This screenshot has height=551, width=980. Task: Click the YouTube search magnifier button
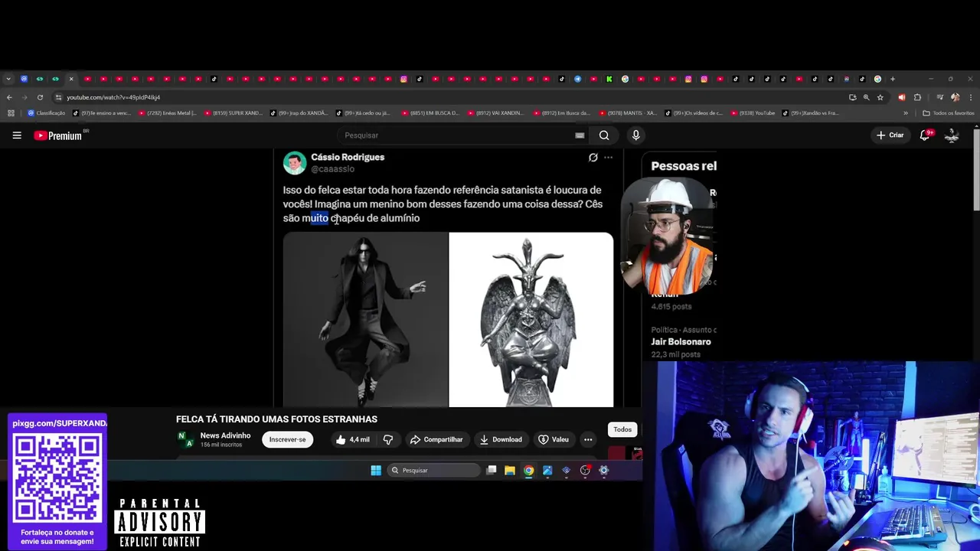(x=604, y=135)
